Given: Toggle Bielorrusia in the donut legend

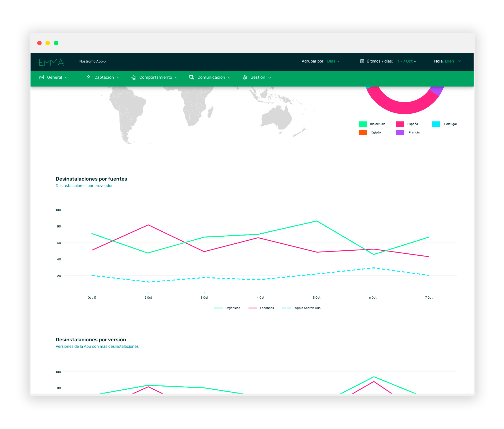Looking at the screenshot, I should pos(372,124).
